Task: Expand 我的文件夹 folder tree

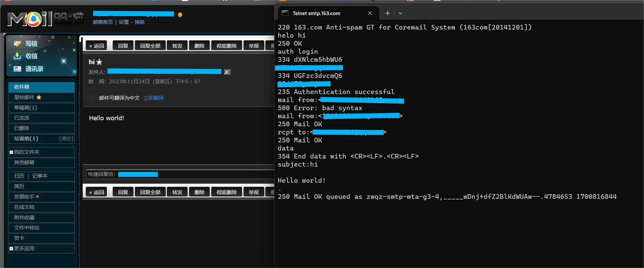Action: click(x=11, y=152)
